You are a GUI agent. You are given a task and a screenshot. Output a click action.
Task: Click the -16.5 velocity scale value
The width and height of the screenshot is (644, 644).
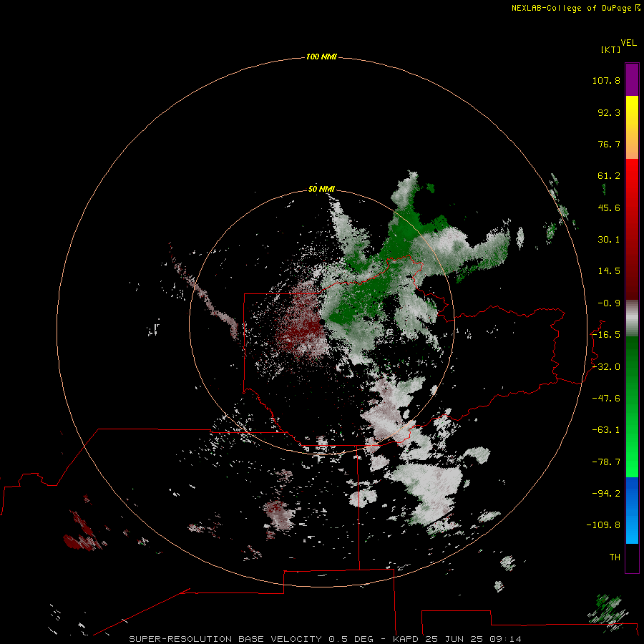coord(606,335)
